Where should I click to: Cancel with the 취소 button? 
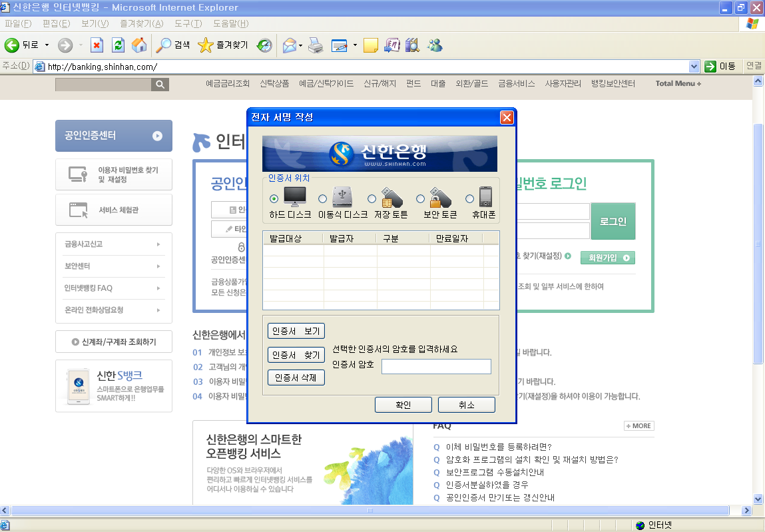point(467,405)
